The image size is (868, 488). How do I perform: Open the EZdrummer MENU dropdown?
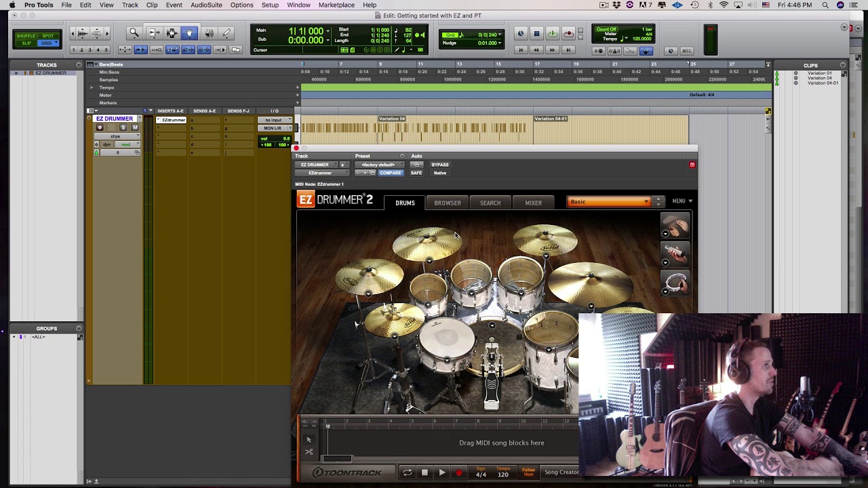click(682, 201)
